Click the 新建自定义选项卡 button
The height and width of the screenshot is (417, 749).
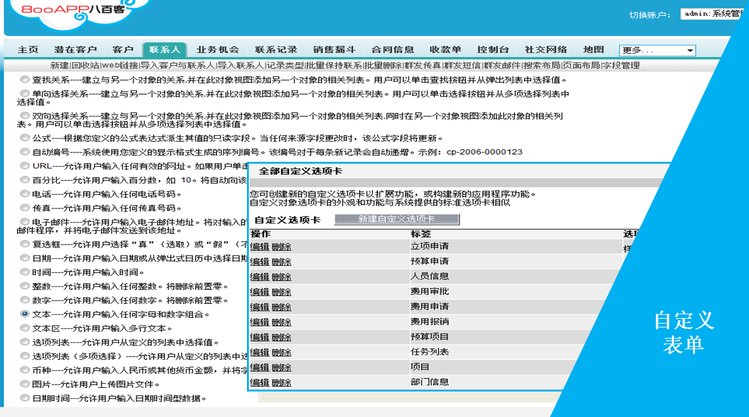coord(397,219)
